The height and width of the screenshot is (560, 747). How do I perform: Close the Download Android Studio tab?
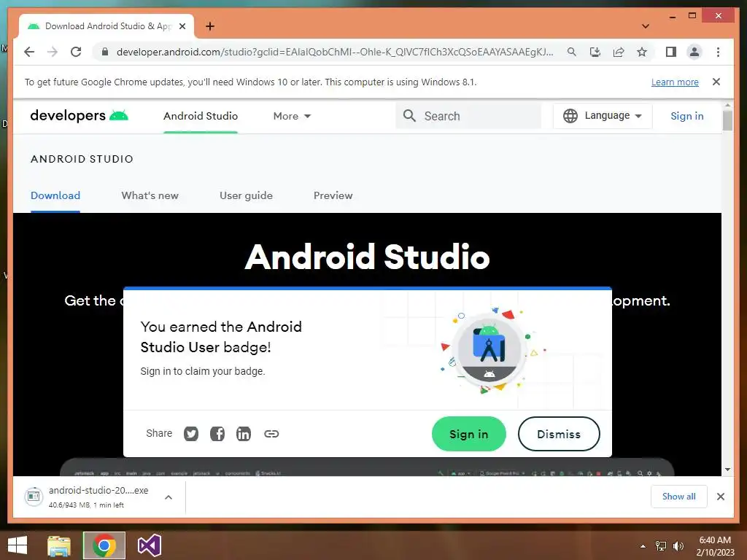182,26
